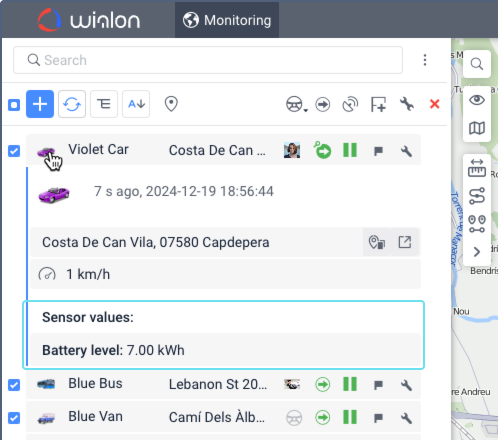498x440 pixels.
Task: Open the driver steering wheel dropdown
Action: (296, 104)
